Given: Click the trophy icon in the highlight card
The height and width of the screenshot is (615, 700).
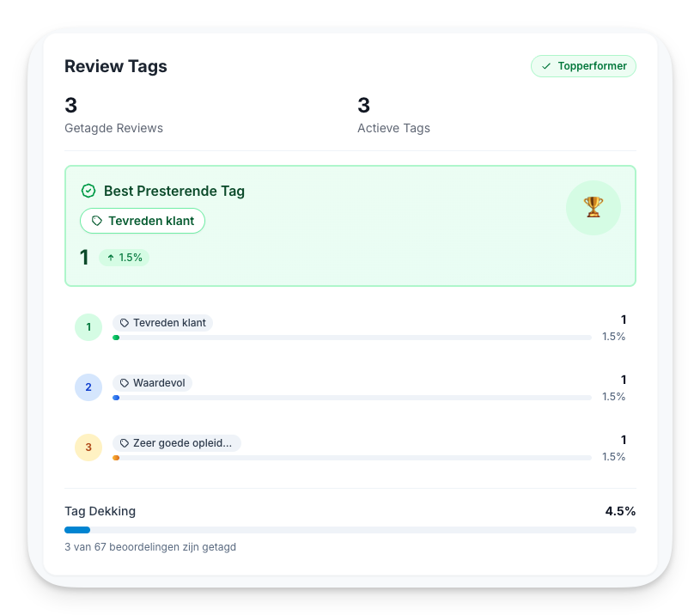Looking at the screenshot, I should point(593,207).
